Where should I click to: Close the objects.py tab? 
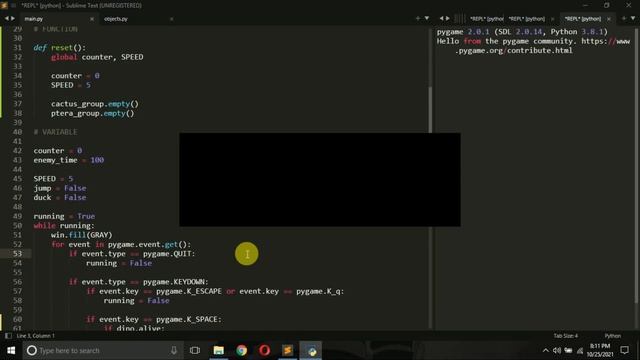[x=171, y=19]
